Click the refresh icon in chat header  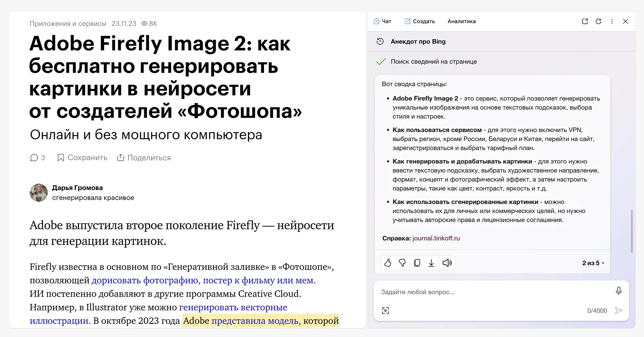(598, 21)
